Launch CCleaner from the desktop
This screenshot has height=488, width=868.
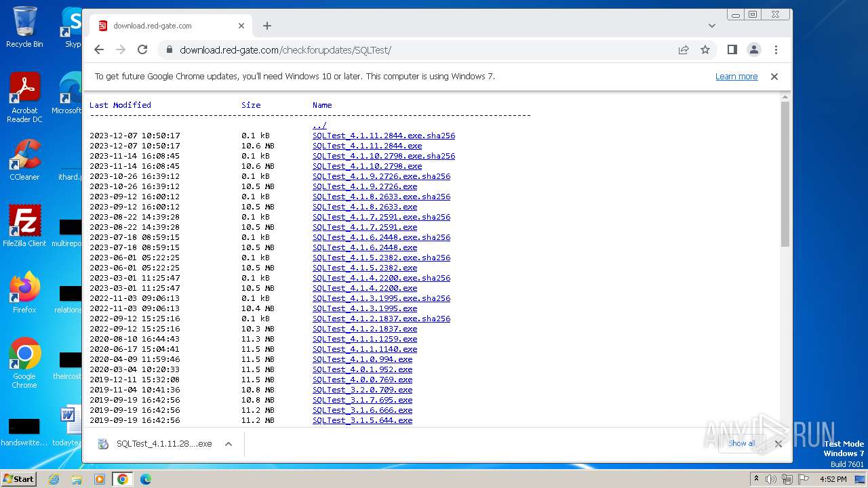[x=24, y=160]
